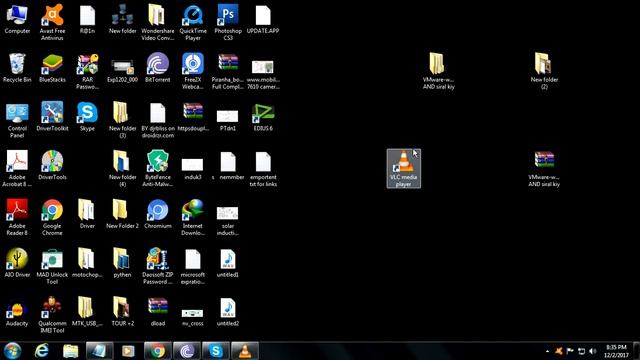Launch Internet Explorer from the taskbar
The height and width of the screenshot is (360, 640).
[x=42, y=351]
